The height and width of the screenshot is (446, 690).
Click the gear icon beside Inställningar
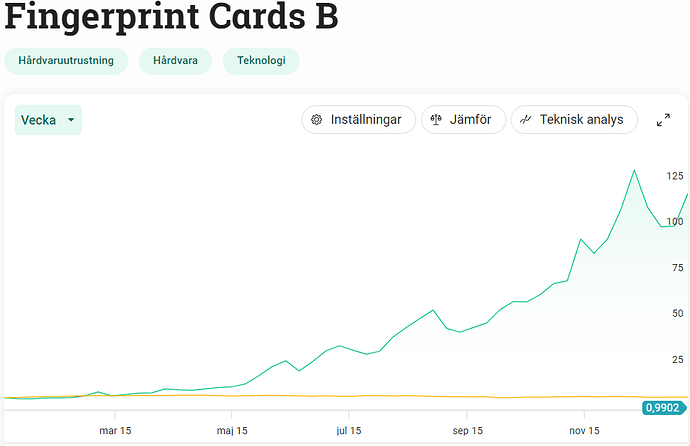pos(317,120)
